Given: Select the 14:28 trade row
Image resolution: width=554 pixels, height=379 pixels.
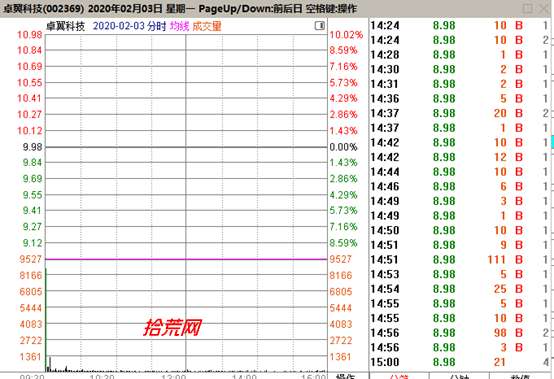Looking at the screenshot, I should click(460, 55).
